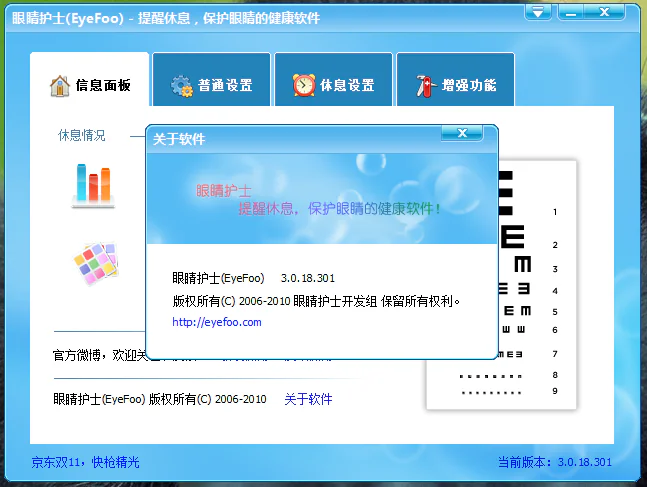The width and height of the screenshot is (647, 487).
Task: Click the 眼睛护士 banner title in dialog
Action: click(223, 191)
